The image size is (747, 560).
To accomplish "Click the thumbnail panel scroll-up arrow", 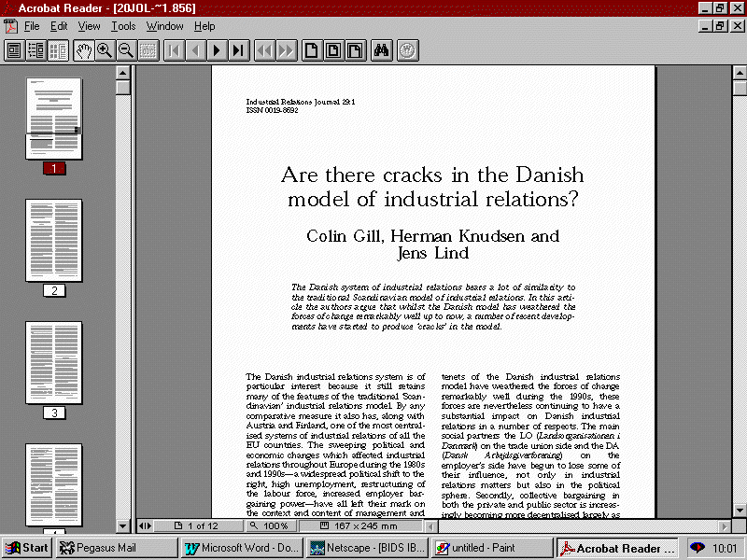I will pyautogui.click(x=123, y=73).
